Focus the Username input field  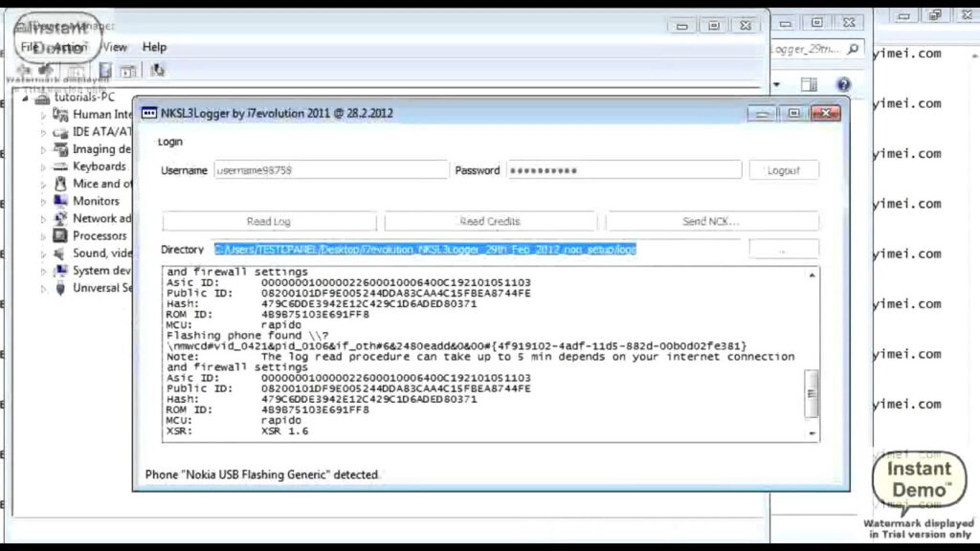point(331,170)
